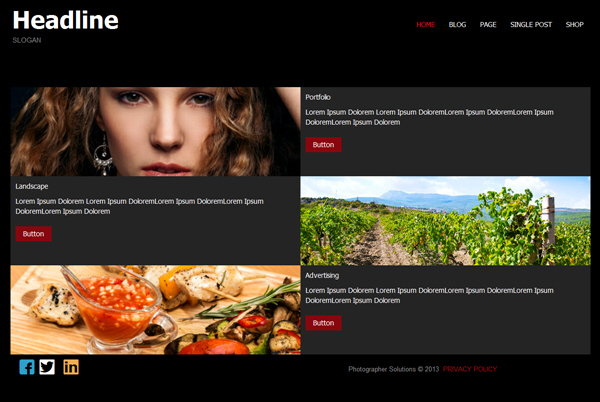
Task: Open the LinkedIn social icon
Action: click(71, 367)
